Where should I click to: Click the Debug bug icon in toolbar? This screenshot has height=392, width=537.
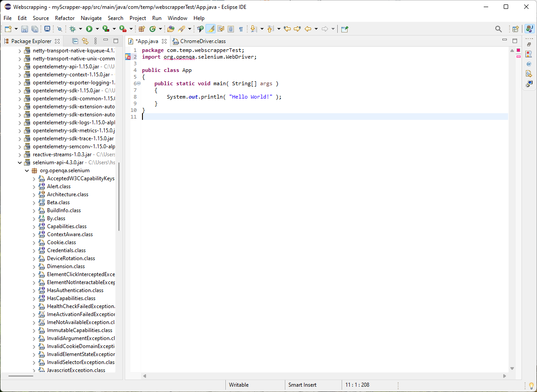(x=72, y=29)
